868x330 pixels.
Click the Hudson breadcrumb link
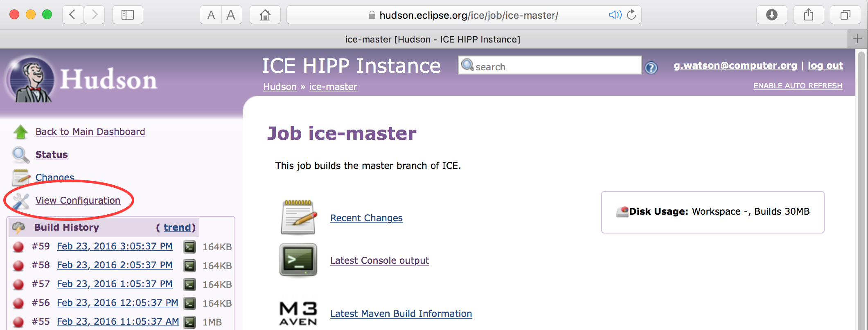click(x=280, y=87)
